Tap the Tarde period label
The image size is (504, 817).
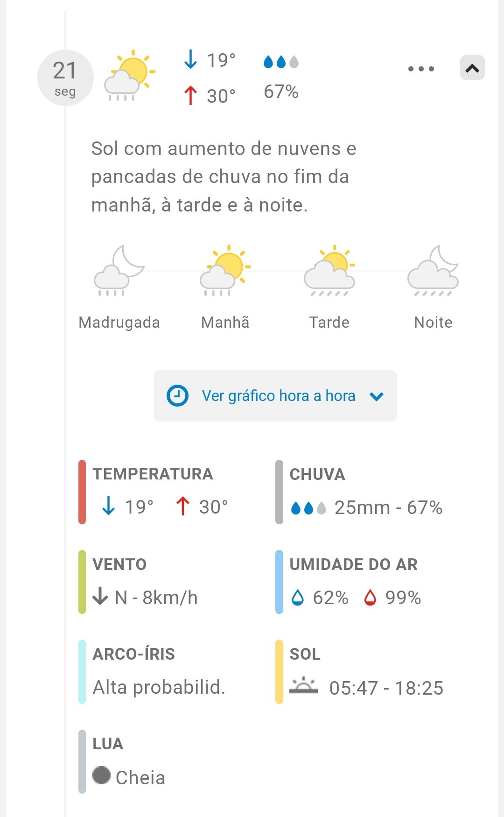coord(329,322)
